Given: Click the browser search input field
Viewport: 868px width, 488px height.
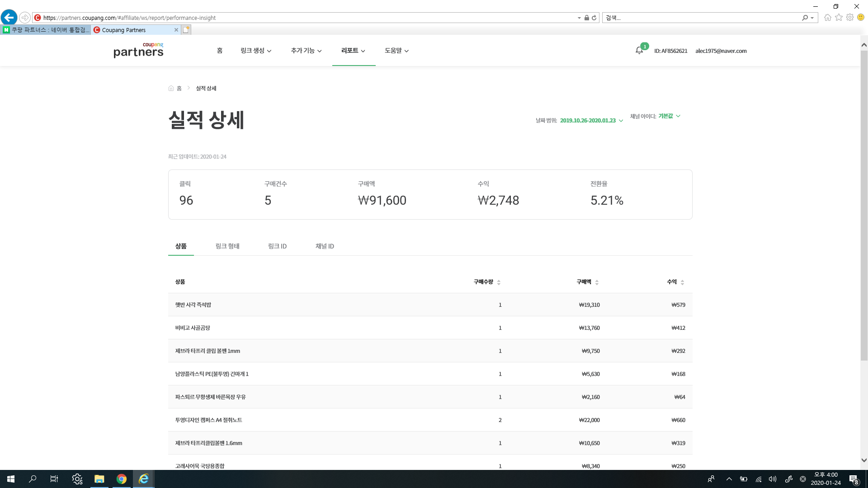Looking at the screenshot, I should (701, 18).
